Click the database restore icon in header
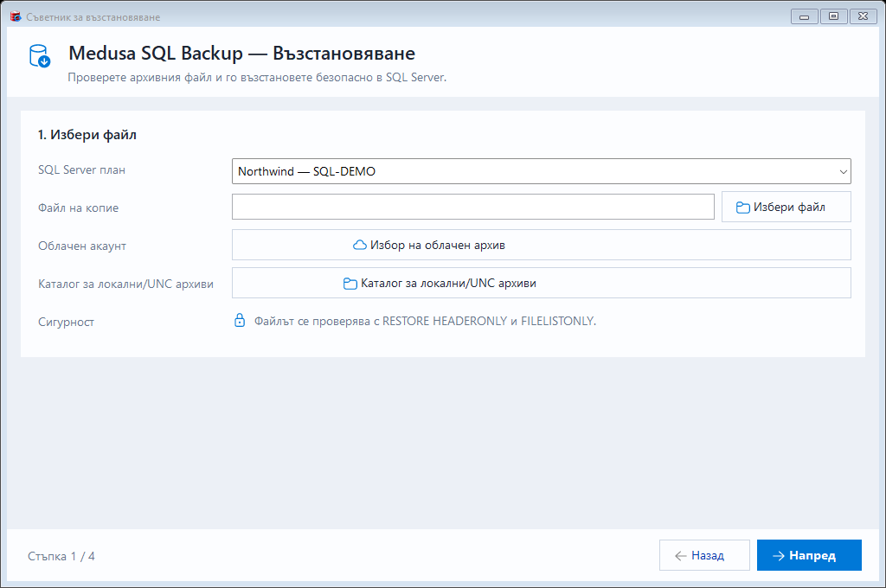The image size is (886, 588). click(x=40, y=56)
